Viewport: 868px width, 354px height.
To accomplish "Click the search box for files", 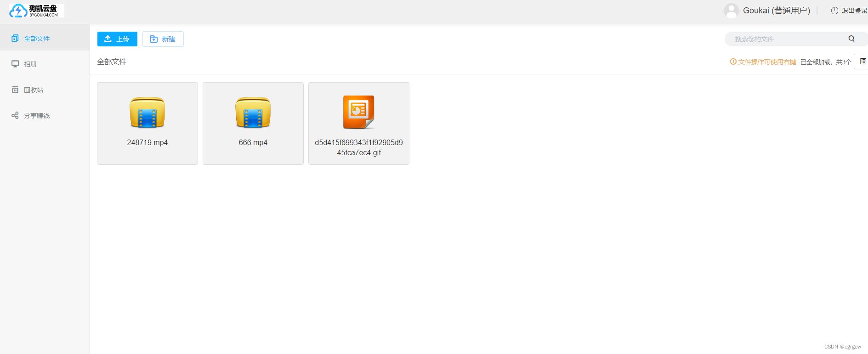I will pyautogui.click(x=786, y=39).
